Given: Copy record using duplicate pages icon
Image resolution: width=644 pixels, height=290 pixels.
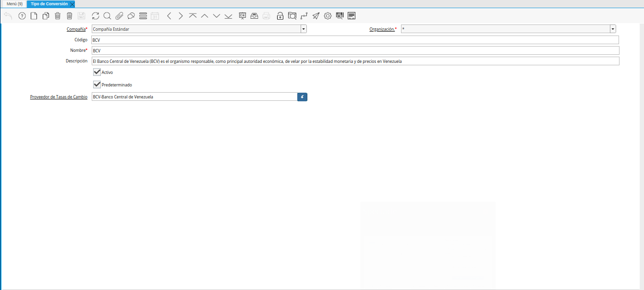Looking at the screenshot, I should pos(46,16).
